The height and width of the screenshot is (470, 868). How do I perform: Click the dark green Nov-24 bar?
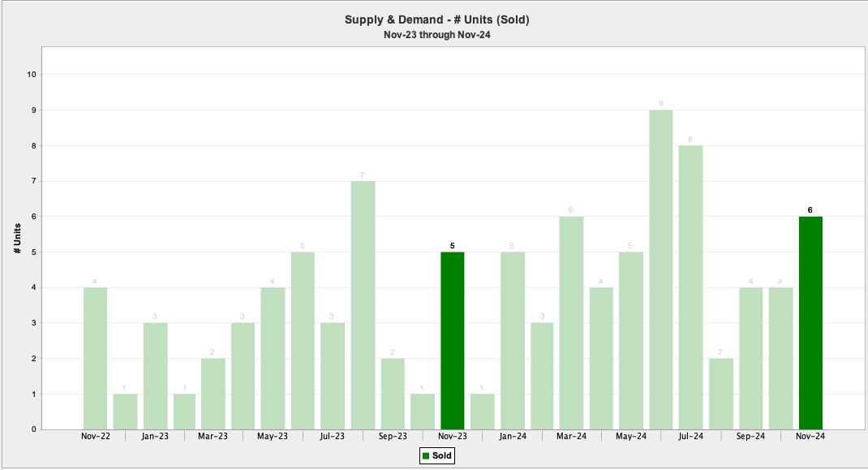(810, 323)
